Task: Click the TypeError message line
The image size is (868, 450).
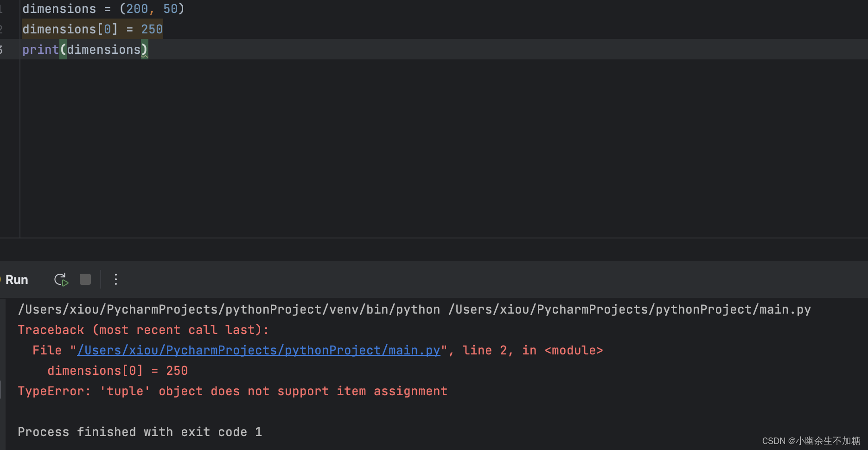Action: pos(233,391)
